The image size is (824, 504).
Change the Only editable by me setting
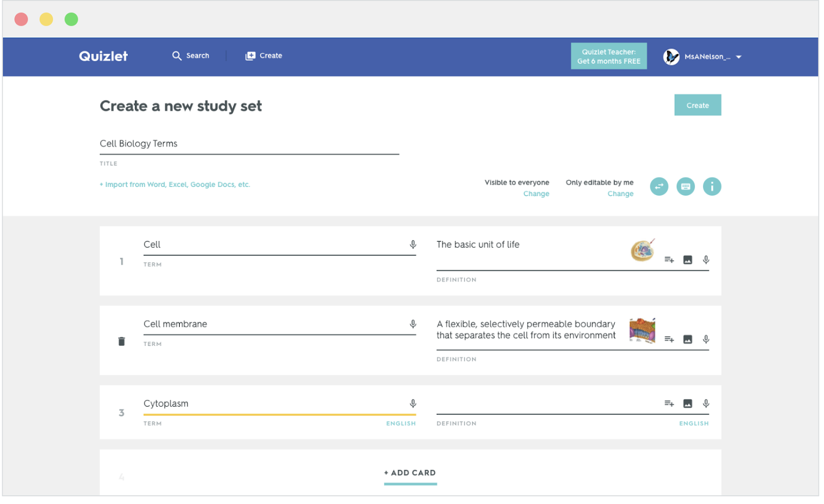click(620, 194)
